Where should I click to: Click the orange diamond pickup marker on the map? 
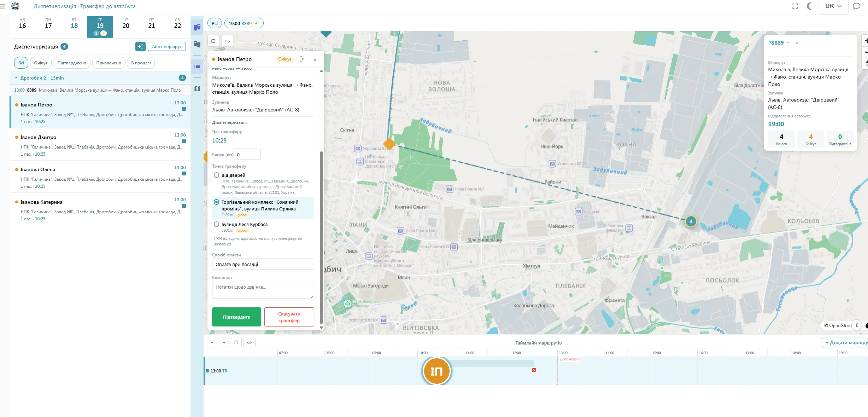389,144
